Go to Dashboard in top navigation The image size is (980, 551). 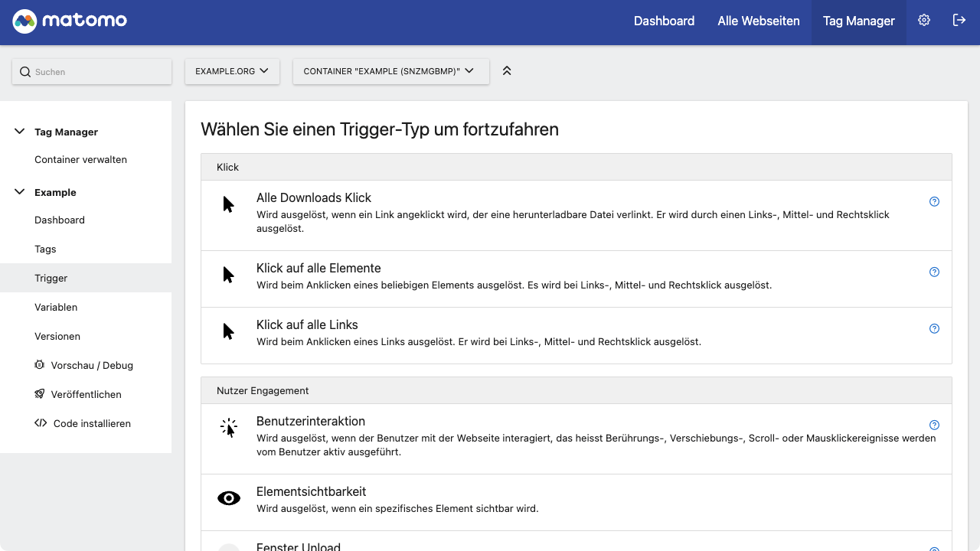[664, 21]
